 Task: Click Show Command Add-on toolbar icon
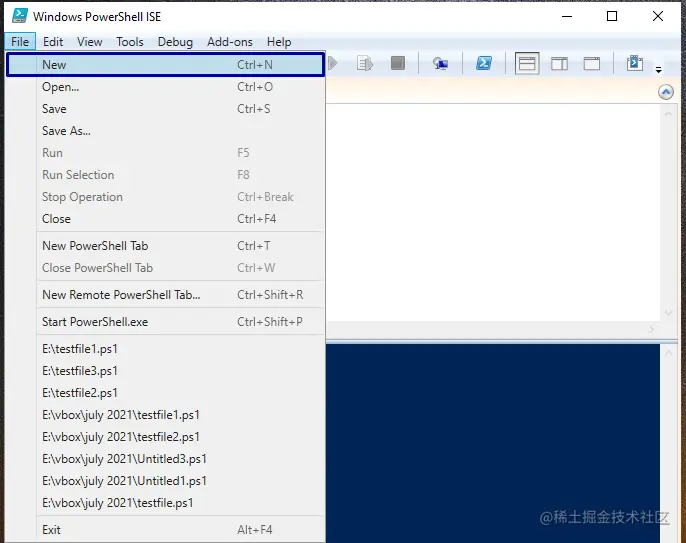pos(635,63)
